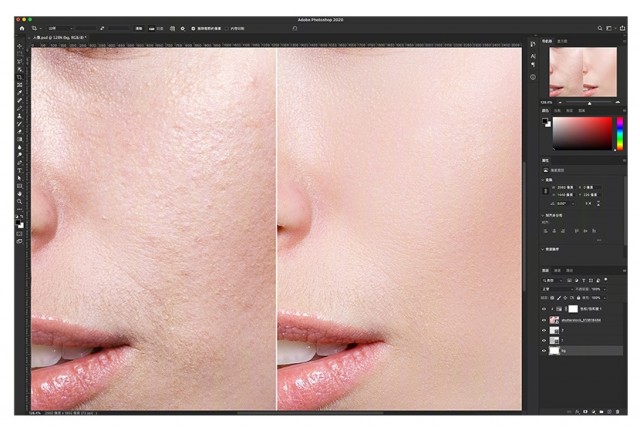640x427 pixels.
Task: Click the Home icon in options bar
Action: (21, 28)
